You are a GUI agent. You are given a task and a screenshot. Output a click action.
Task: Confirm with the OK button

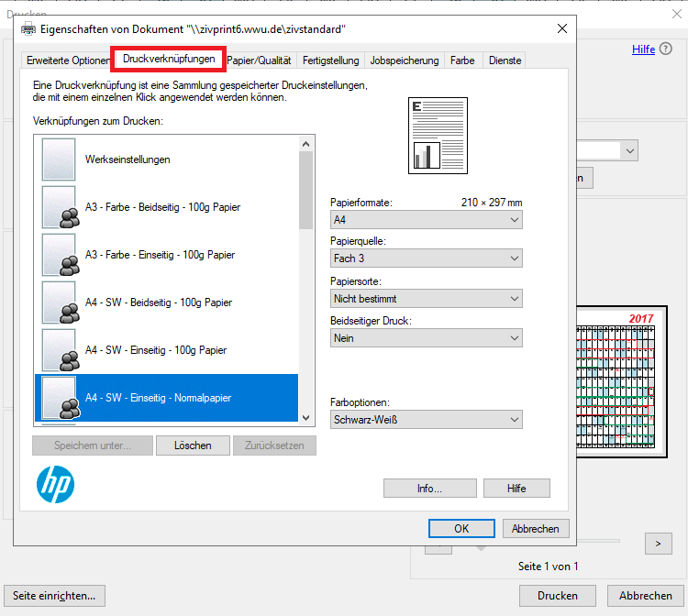click(x=461, y=529)
